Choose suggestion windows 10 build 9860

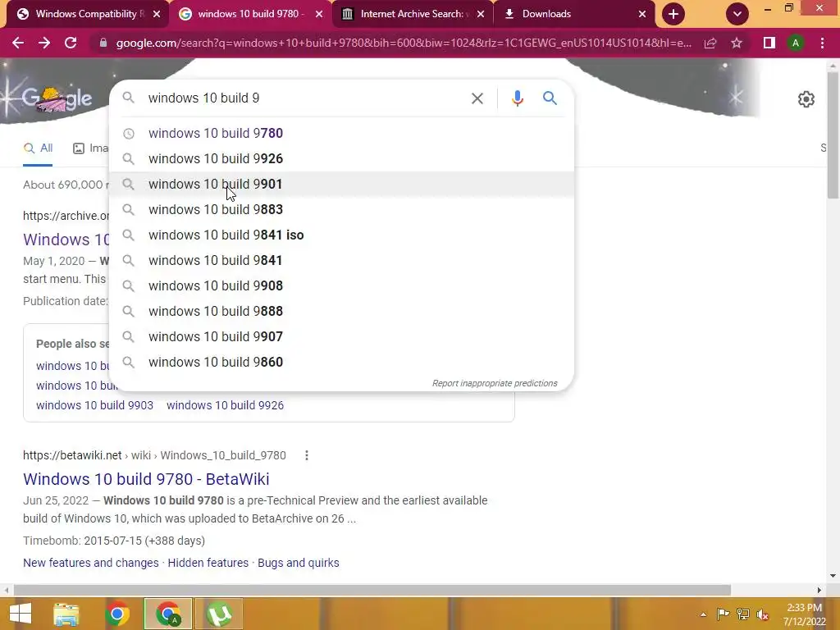[341, 362]
